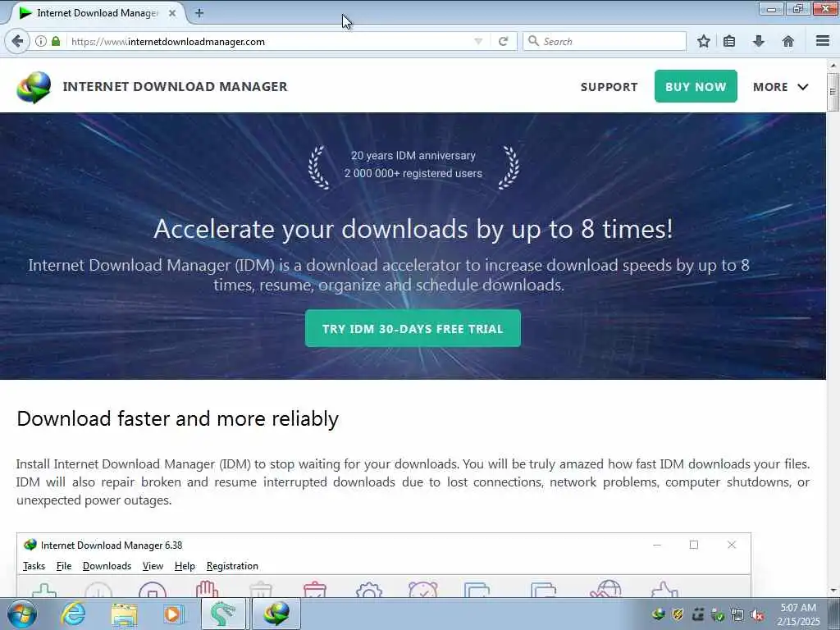Click the green padlock security icon
The image size is (840, 630).
[x=56, y=41]
